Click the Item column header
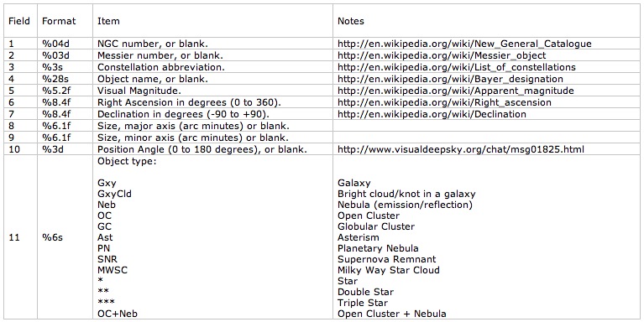 point(108,20)
